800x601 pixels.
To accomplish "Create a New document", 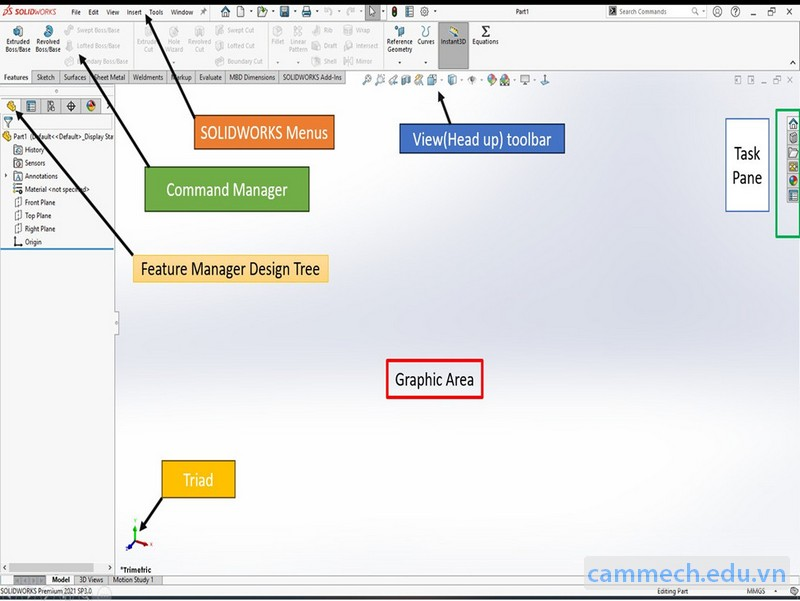I will [x=240, y=11].
